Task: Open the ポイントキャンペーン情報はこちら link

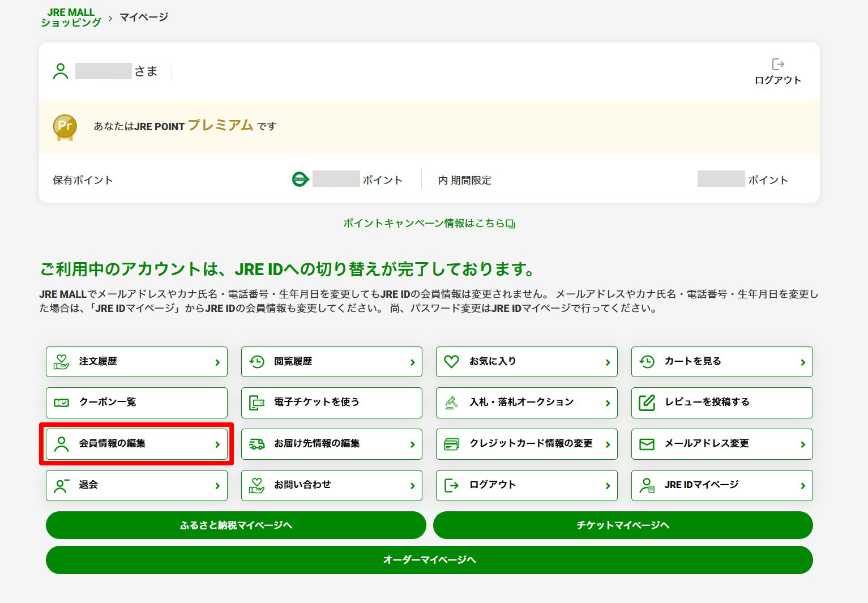Action: 424,223
